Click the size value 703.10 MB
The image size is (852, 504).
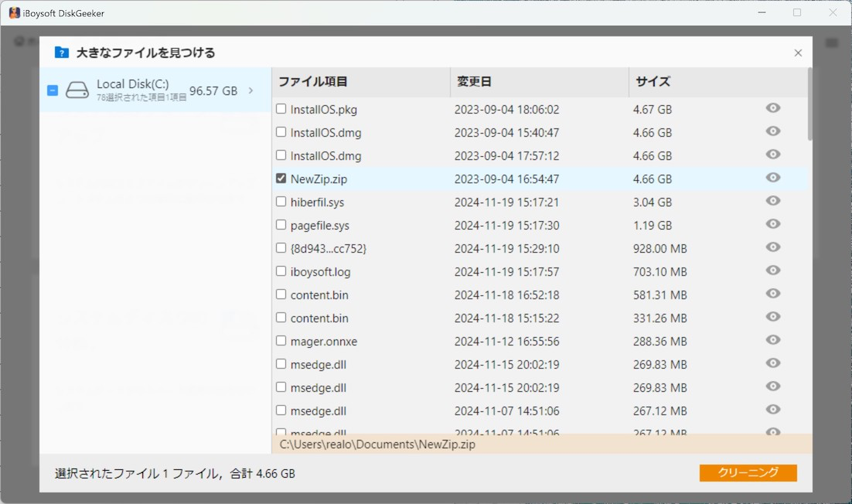pos(659,272)
